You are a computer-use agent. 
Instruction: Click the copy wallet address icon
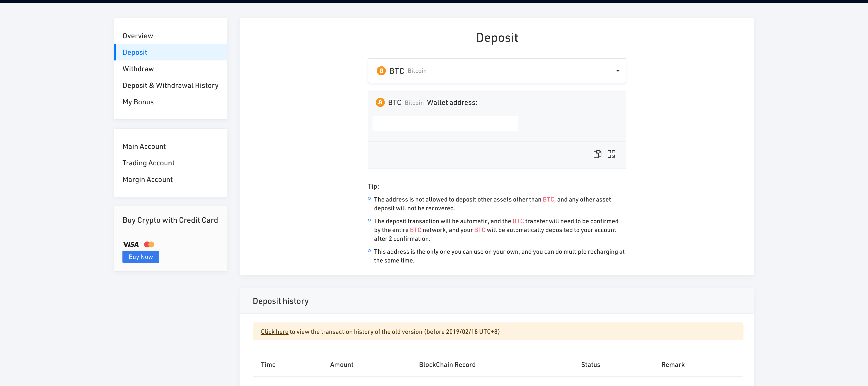[x=597, y=154]
